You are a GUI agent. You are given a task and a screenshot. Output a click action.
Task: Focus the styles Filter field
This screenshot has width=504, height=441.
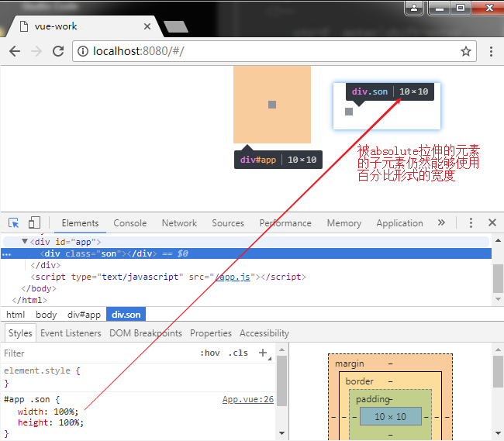(x=96, y=353)
